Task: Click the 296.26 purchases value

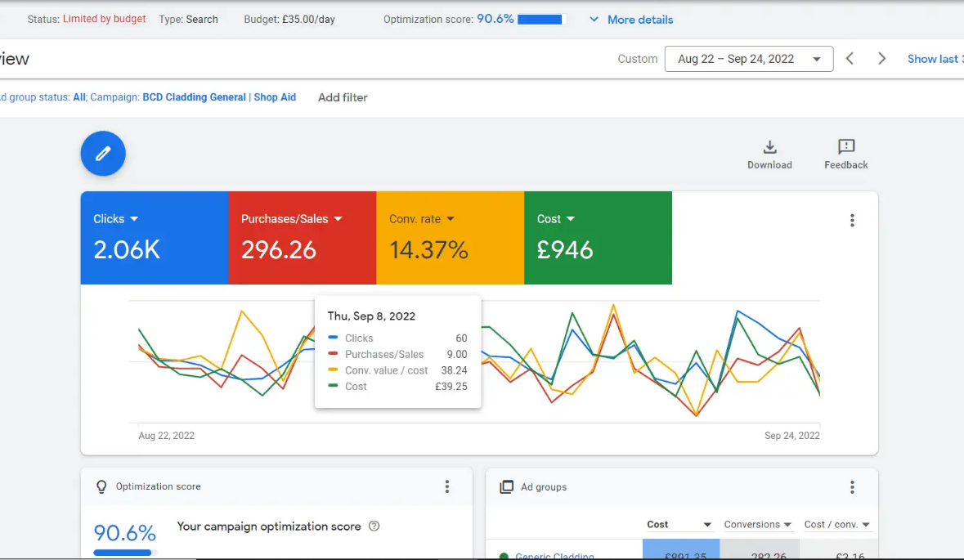Action: (279, 250)
